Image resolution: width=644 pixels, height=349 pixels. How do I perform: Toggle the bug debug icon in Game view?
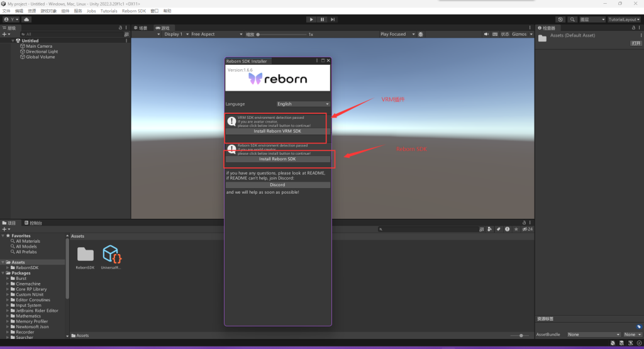[420, 34]
